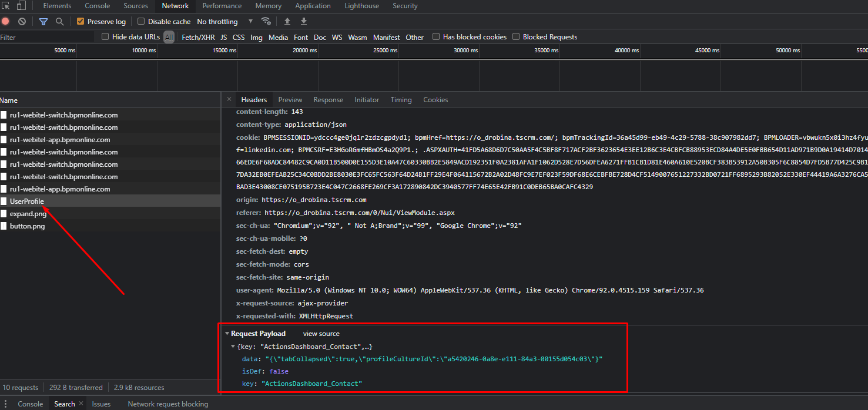Clear the network log

[x=22, y=21]
